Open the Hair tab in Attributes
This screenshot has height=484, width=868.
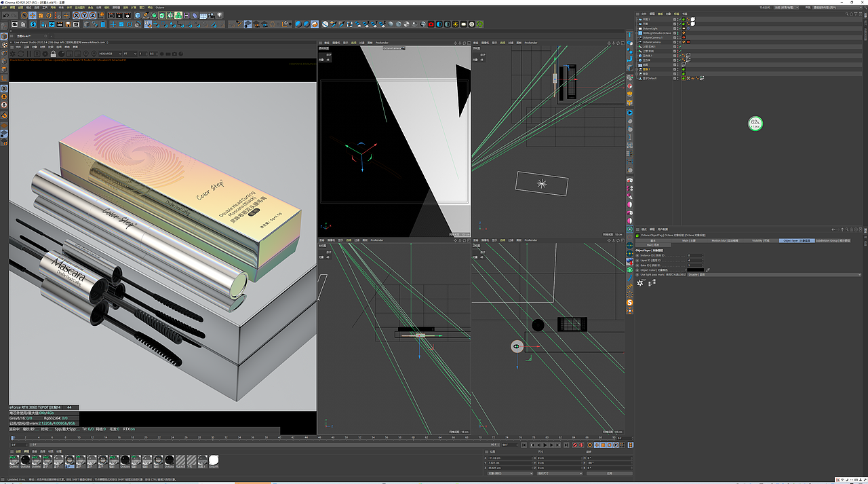pos(653,245)
